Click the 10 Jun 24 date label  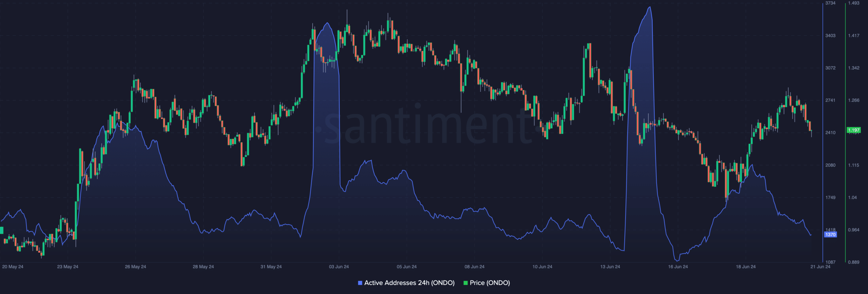coord(542,267)
